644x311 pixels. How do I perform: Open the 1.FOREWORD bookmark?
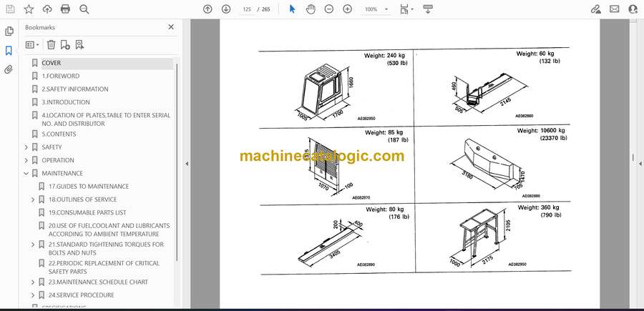61,76
